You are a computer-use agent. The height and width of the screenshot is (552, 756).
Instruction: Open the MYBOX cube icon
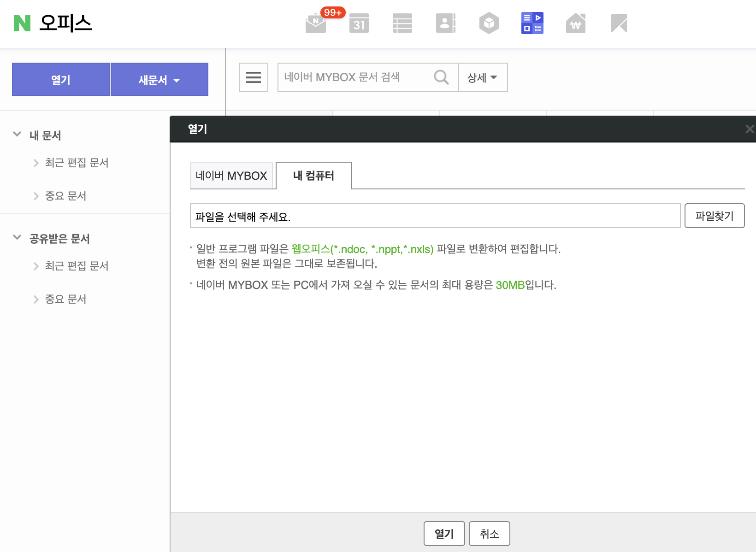[489, 23]
